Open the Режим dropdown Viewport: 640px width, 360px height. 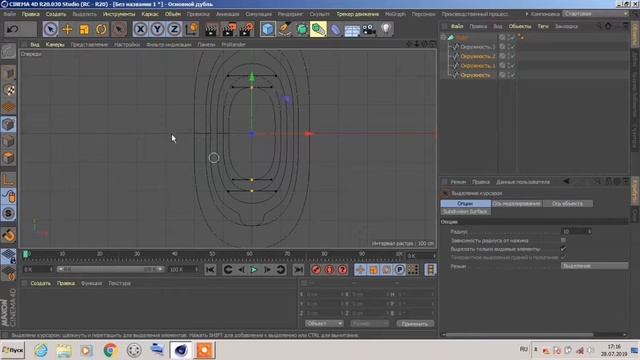pyautogui.click(x=594, y=266)
